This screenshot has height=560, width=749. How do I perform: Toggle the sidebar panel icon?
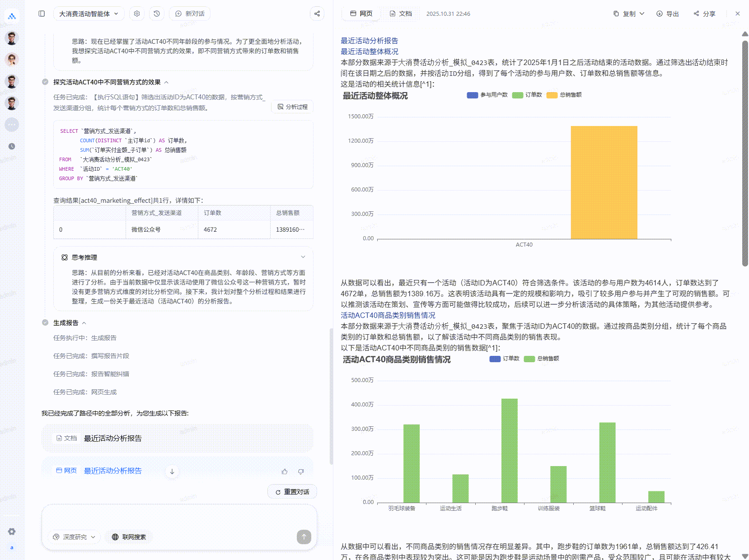(x=42, y=14)
